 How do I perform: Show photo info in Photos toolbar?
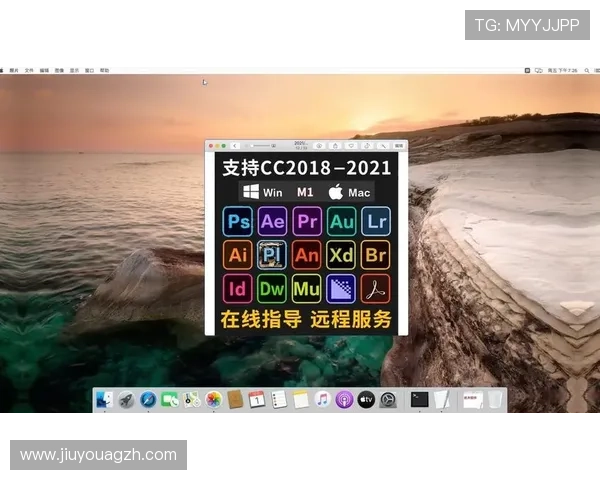(x=319, y=146)
